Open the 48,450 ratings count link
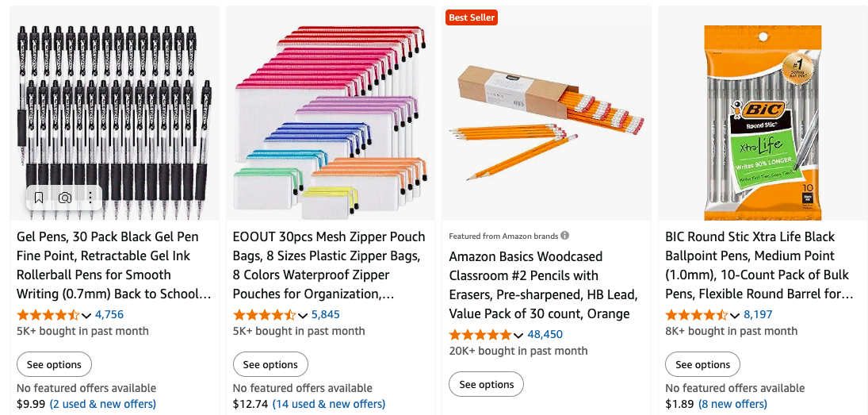868x415 pixels. coord(545,334)
